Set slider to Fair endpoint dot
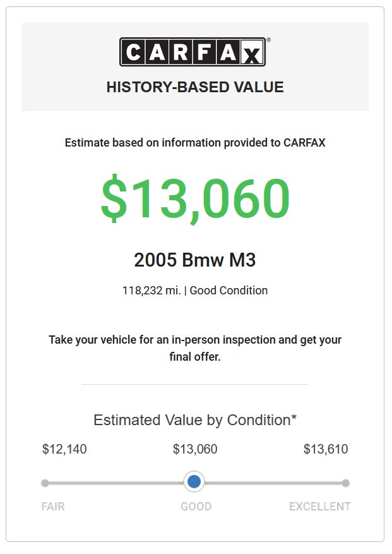Image resolution: width=392 pixels, height=554 pixels. [45, 483]
